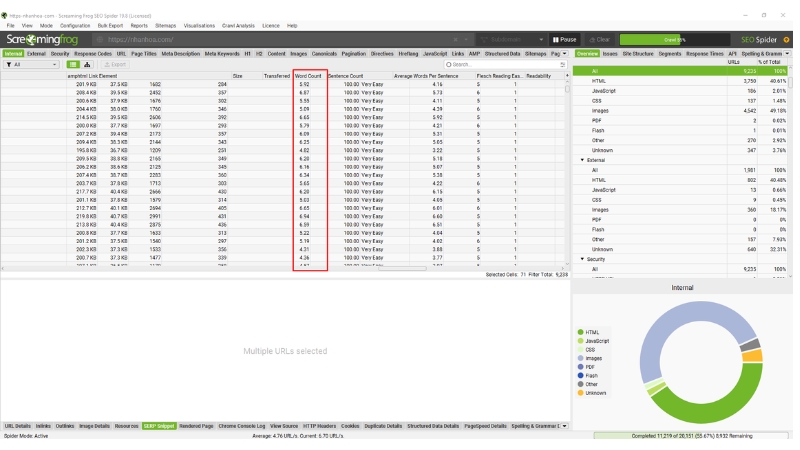
Task: Open the File menu
Action: 10,26
